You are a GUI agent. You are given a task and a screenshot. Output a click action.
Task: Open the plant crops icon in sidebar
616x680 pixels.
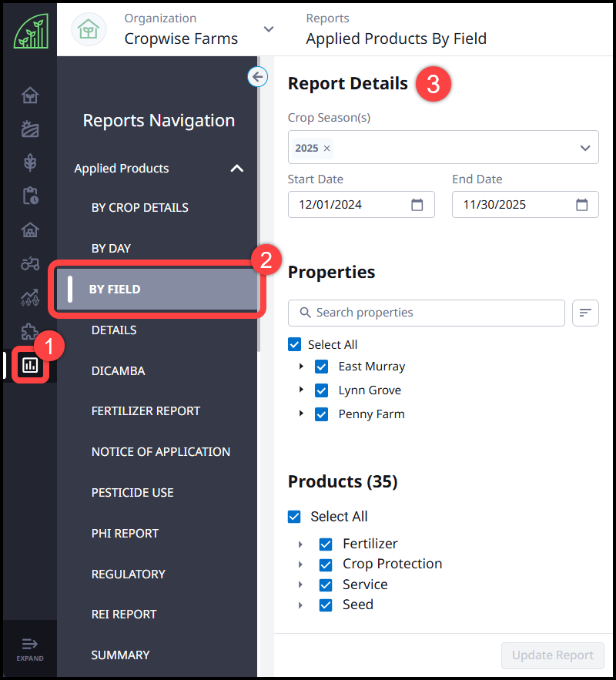tap(29, 162)
